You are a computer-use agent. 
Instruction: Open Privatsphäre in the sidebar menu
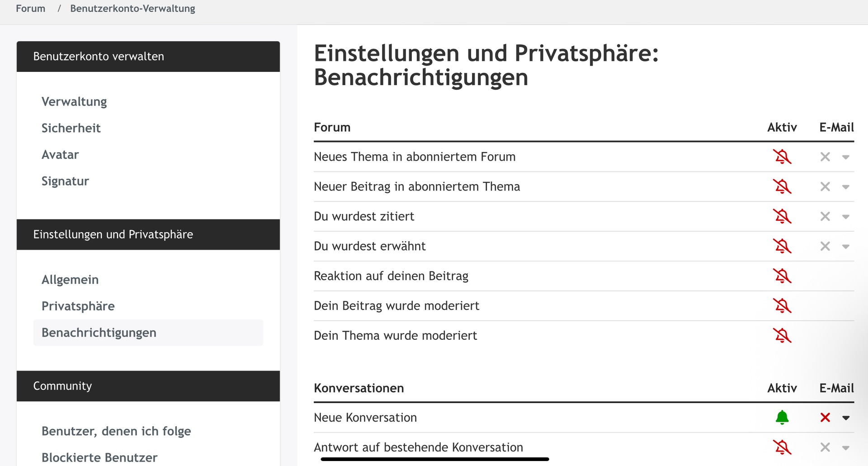click(x=78, y=306)
